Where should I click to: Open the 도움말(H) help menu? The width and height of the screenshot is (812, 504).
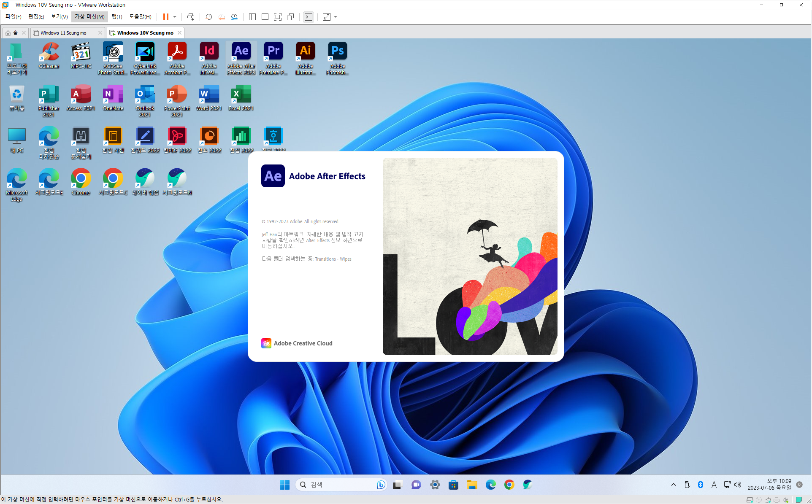point(140,16)
